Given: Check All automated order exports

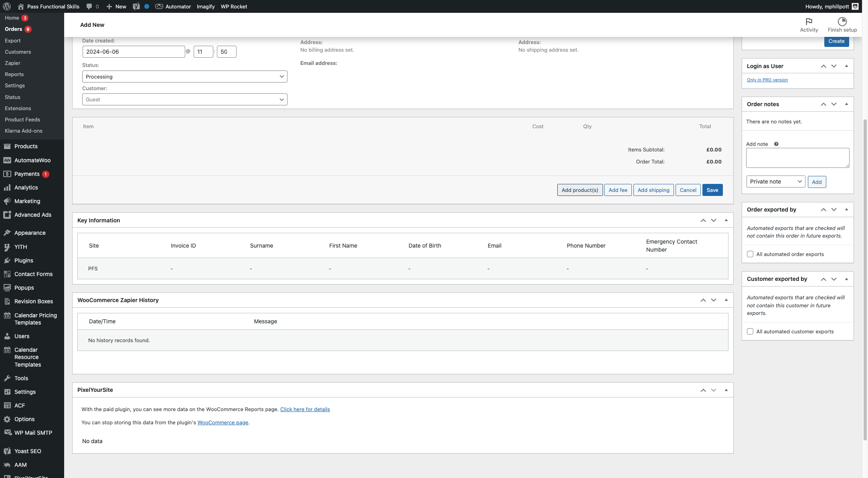Looking at the screenshot, I should coord(750,254).
